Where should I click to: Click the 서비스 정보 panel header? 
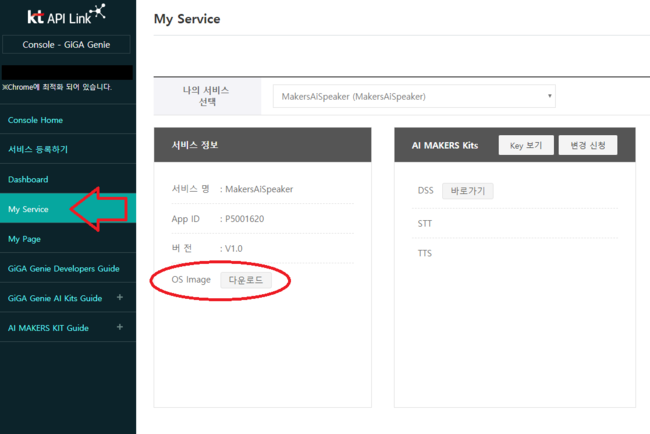point(263,145)
